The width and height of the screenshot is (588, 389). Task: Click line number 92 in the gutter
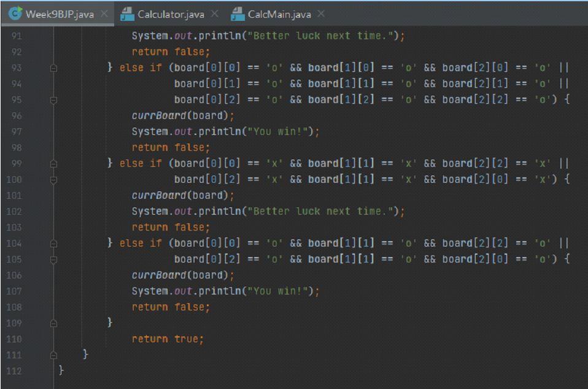[17, 52]
